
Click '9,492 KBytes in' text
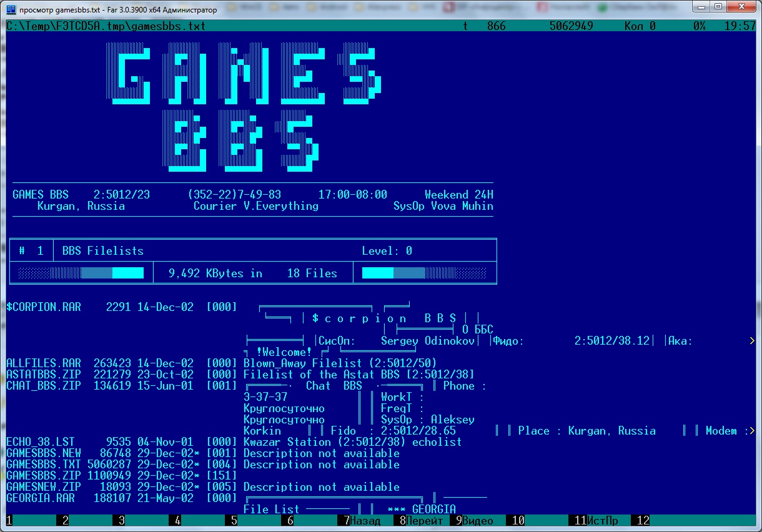[x=215, y=273]
